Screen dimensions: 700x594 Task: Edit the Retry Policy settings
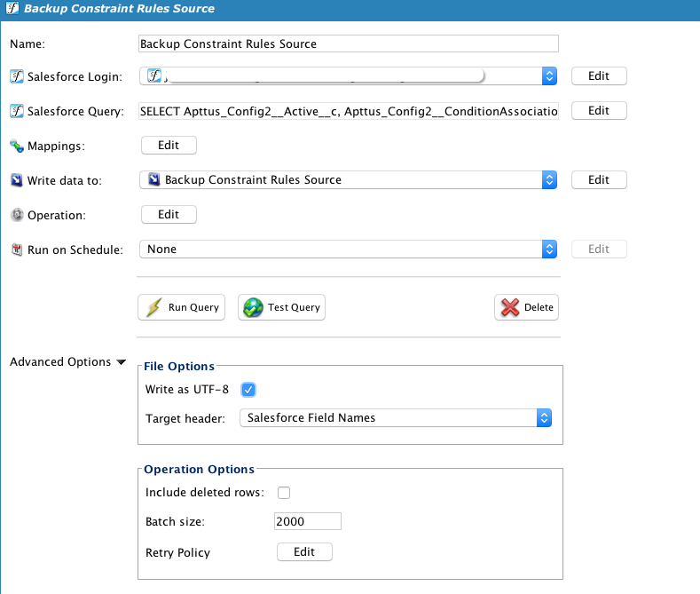pos(304,552)
